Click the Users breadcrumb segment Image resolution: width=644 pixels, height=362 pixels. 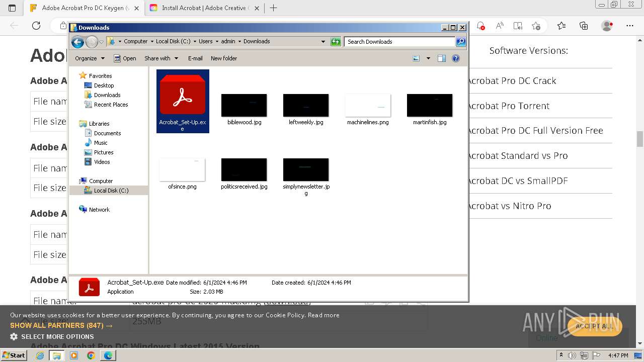tap(205, 41)
